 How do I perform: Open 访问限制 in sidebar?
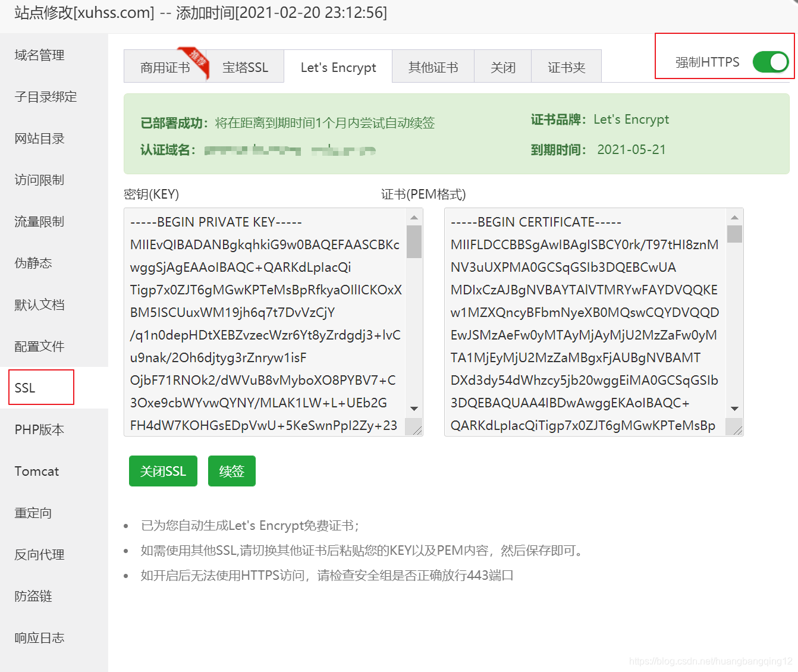pyautogui.click(x=54, y=180)
